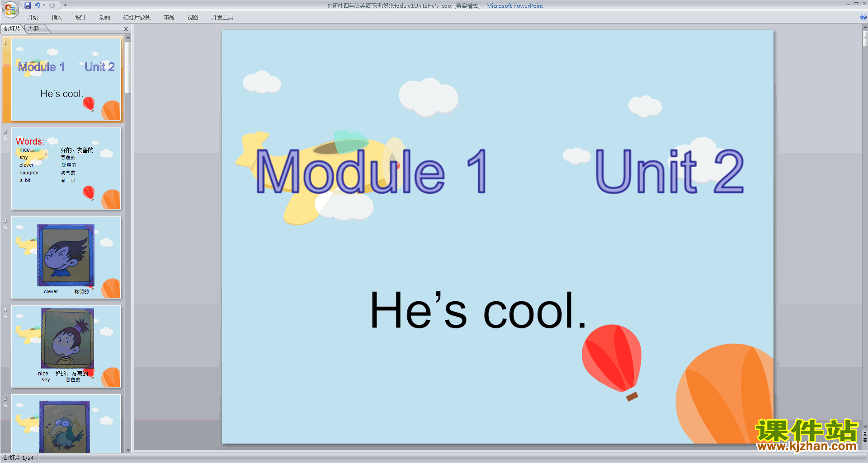Select the Module 1 title text on slide

coord(372,172)
